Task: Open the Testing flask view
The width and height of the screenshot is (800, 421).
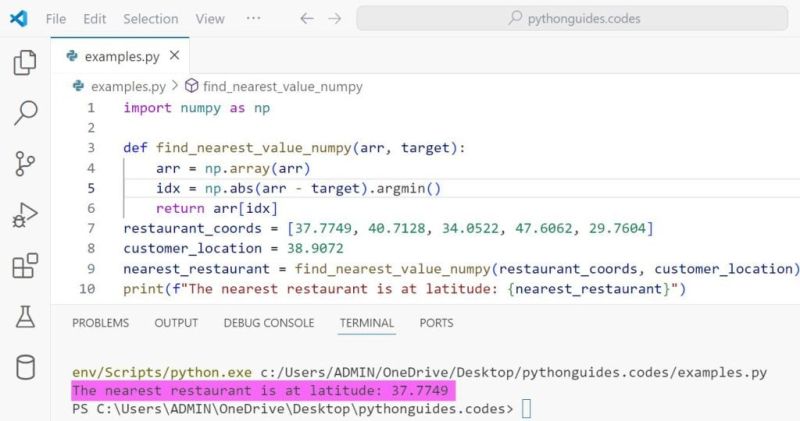Action: point(25,317)
